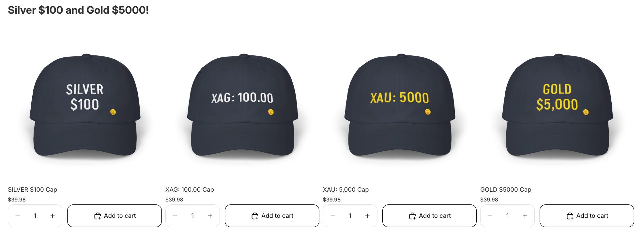Image resolution: width=644 pixels, height=238 pixels.
Task: Decrease quantity for XAG: 100.00 Cap
Action: click(x=175, y=216)
